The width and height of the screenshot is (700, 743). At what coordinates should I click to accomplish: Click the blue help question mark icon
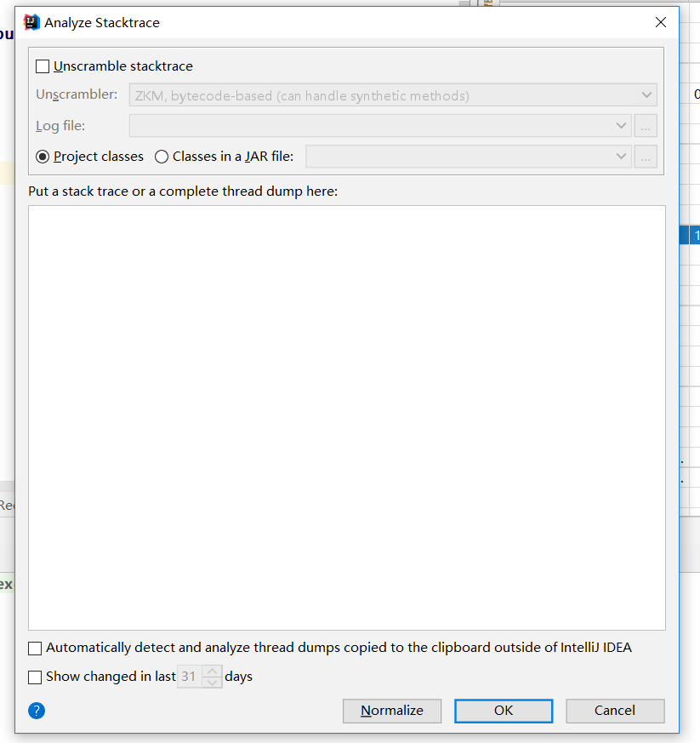(x=37, y=711)
